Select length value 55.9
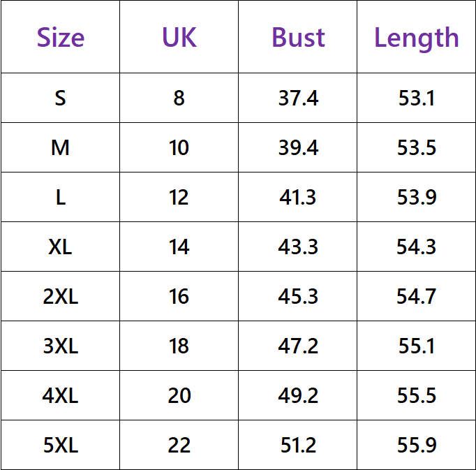The width and height of the screenshot is (476, 470). click(417, 445)
